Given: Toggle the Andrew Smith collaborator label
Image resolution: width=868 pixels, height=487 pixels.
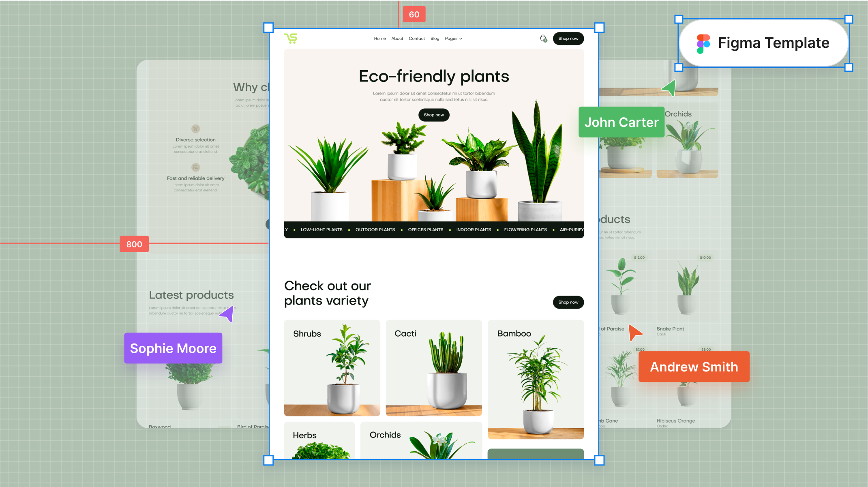Looking at the screenshot, I should click(x=693, y=367).
